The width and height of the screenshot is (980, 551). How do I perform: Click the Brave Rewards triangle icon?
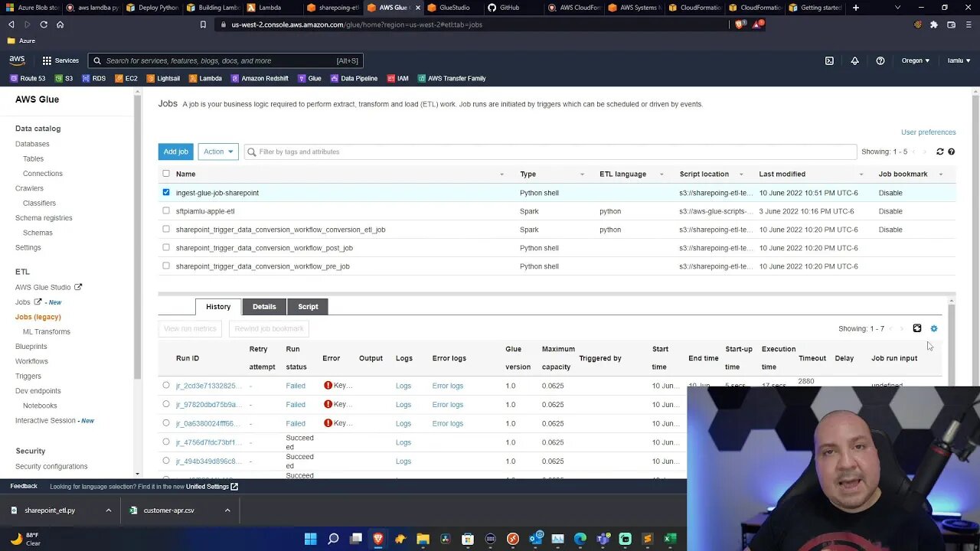click(x=758, y=24)
